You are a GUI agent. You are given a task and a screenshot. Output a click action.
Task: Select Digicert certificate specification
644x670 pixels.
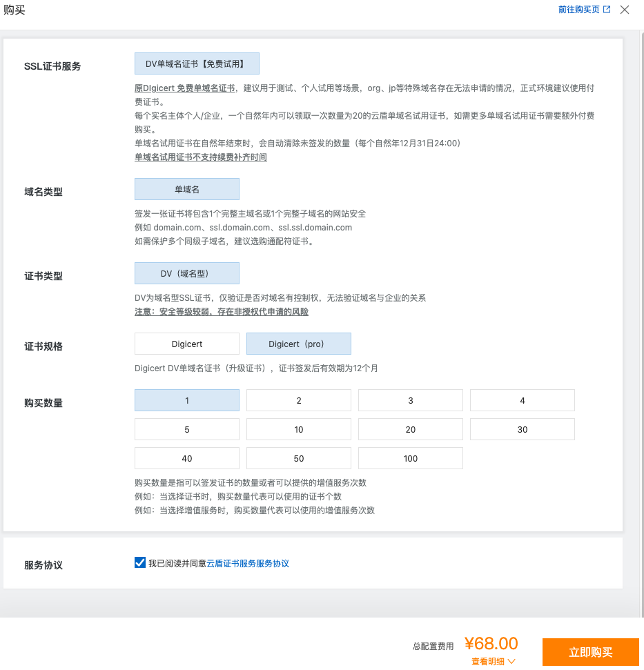click(x=187, y=344)
